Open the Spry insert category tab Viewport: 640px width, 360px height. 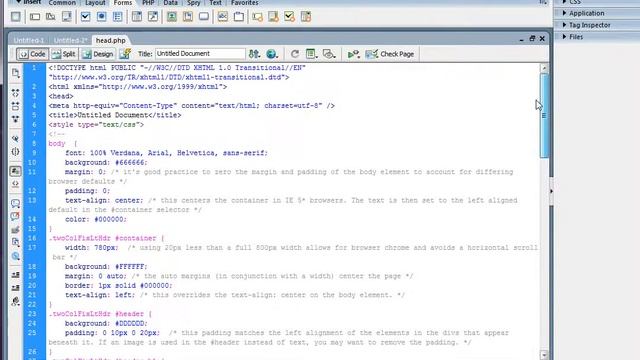[193, 3]
